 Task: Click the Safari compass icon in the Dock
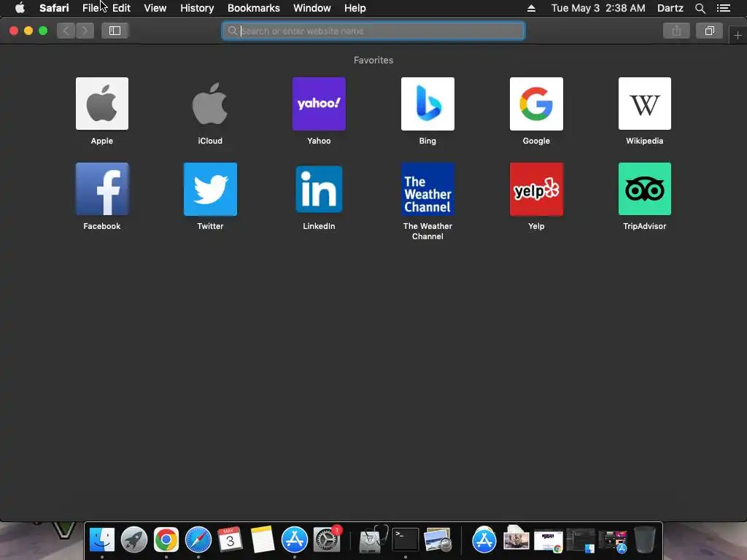pyautogui.click(x=198, y=540)
